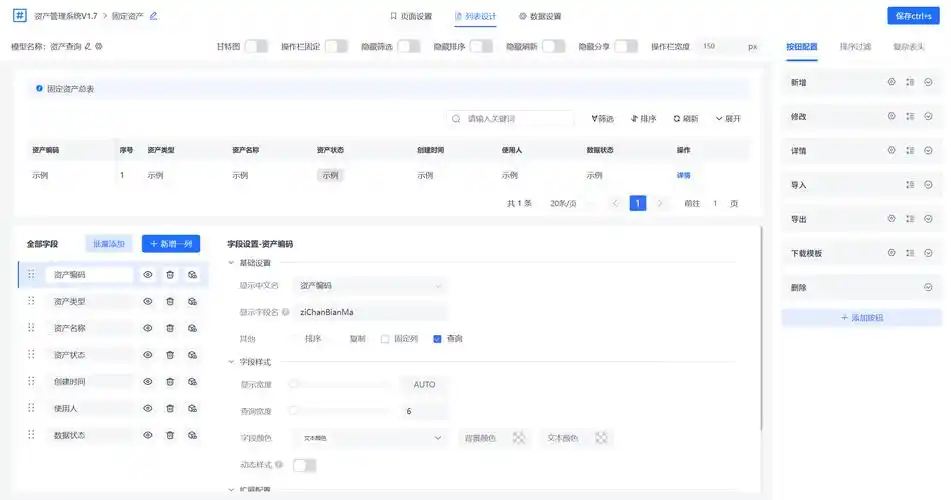Open settings gear for the 详情 button
Viewport: 951px width, 500px height.
(892, 150)
